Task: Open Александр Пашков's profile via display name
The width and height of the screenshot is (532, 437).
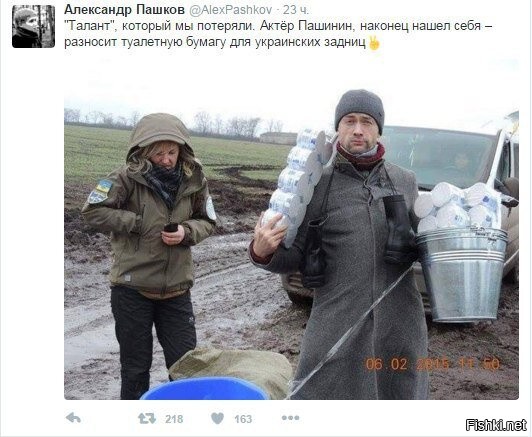Action: pyautogui.click(x=125, y=10)
